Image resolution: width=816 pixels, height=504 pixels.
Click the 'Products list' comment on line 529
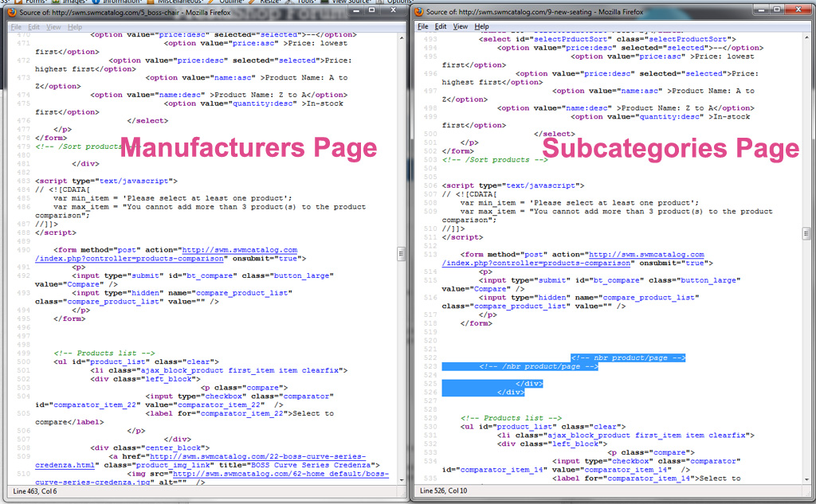click(x=511, y=418)
